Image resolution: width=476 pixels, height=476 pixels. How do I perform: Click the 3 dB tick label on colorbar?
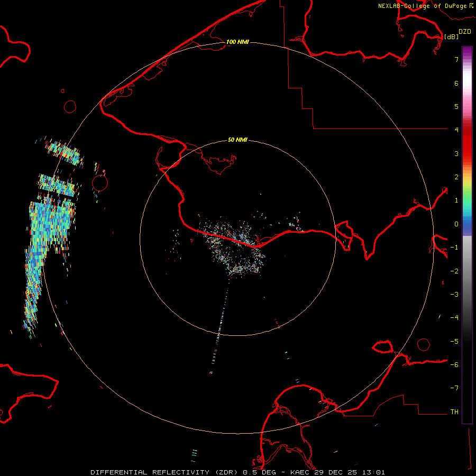coord(456,153)
